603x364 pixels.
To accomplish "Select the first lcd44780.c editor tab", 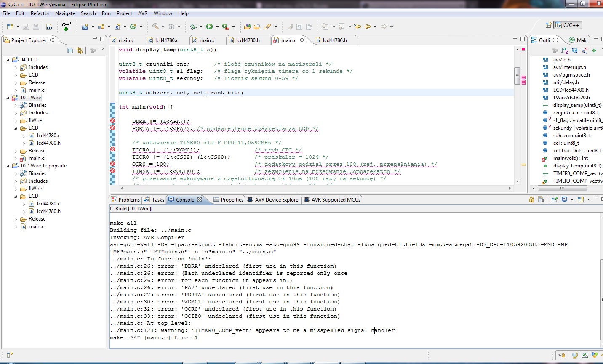I will pyautogui.click(x=163, y=40).
